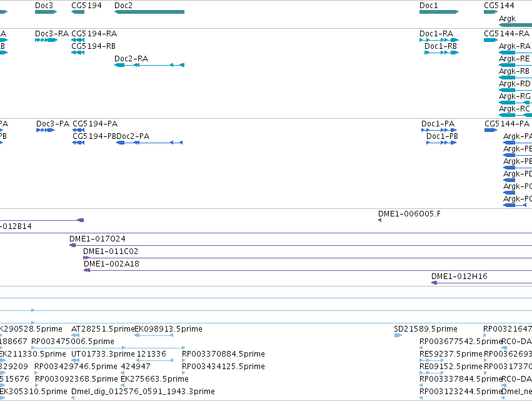Select the Doc3 gene glyph
The image size is (532, 401).
[x=46, y=12]
